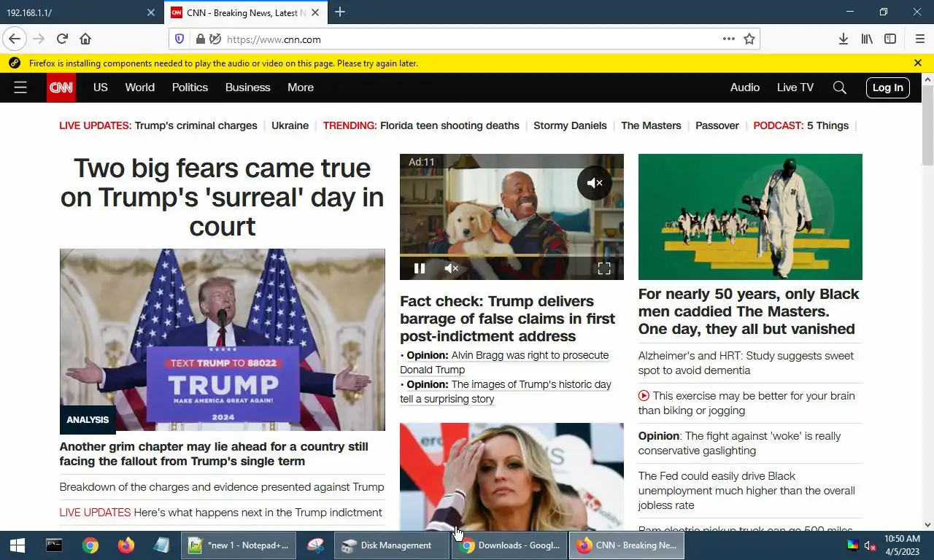Open tracking protection shield info
The height and width of the screenshot is (560, 934).
pos(180,39)
